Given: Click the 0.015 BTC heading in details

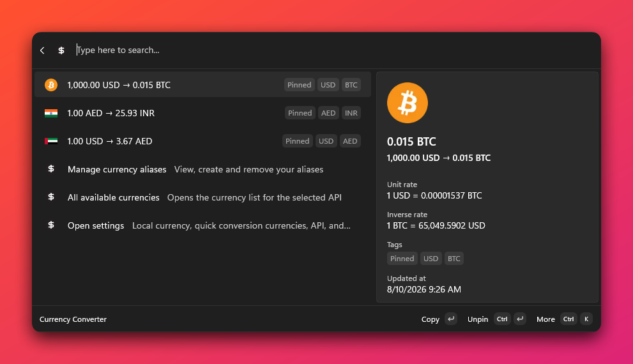Looking at the screenshot, I should 411,142.
